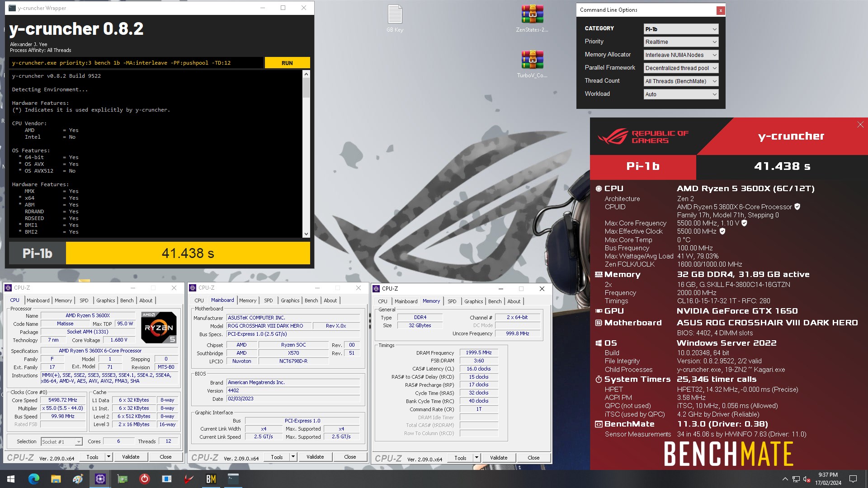868x488 pixels.
Task: Expand the Parallel Framework dropdown
Action: click(681, 68)
